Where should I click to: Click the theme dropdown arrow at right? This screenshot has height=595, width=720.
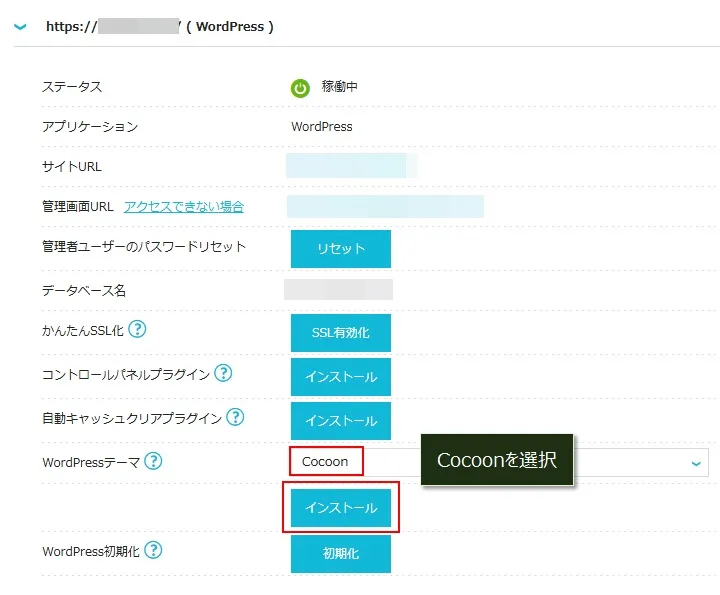[x=696, y=463]
